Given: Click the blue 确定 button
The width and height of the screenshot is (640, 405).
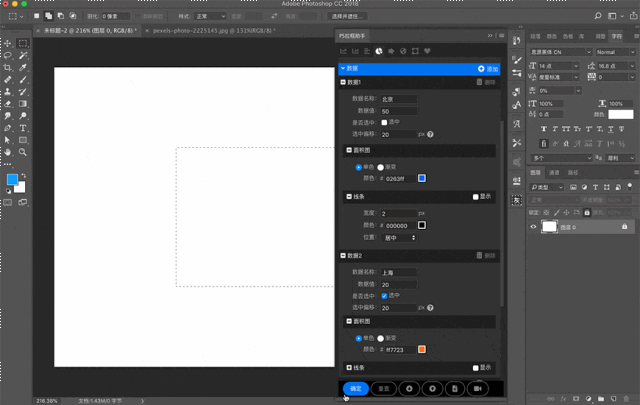Looking at the screenshot, I should click(x=355, y=388).
